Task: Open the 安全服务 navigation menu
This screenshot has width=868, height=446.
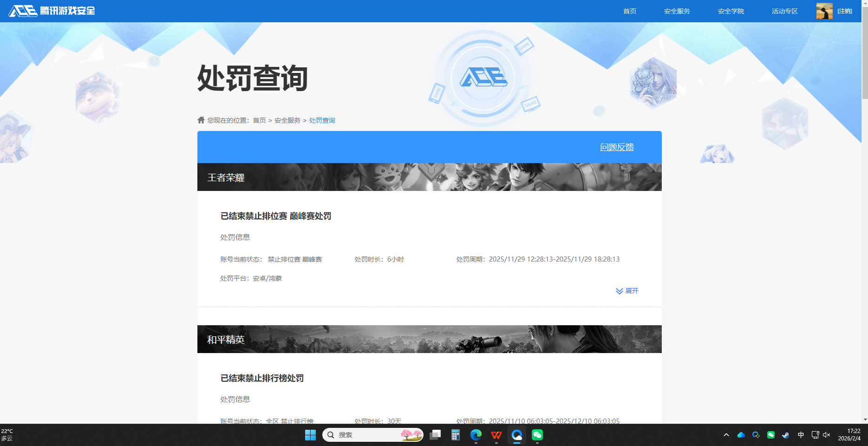Action: [x=677, y=11]
